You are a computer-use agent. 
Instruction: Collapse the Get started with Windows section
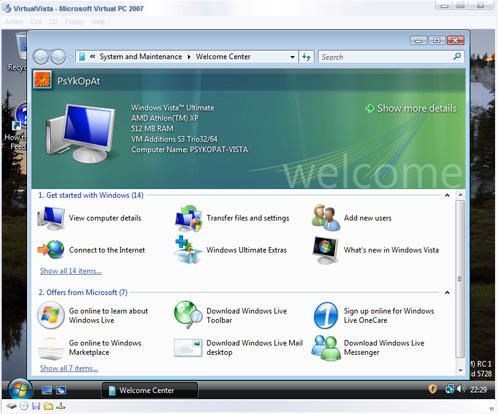coord(447,195)
